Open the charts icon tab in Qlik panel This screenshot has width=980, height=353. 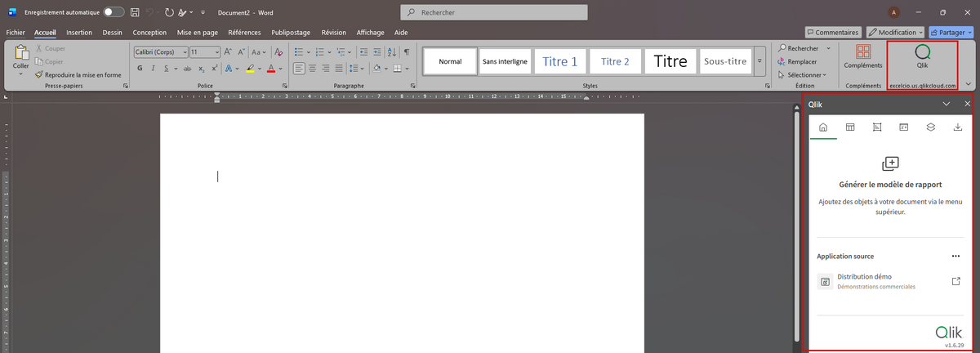[877, 127]
